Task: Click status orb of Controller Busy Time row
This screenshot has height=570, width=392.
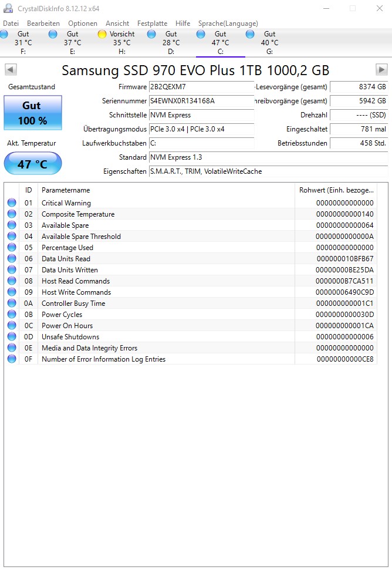Action: coord(12,303)
